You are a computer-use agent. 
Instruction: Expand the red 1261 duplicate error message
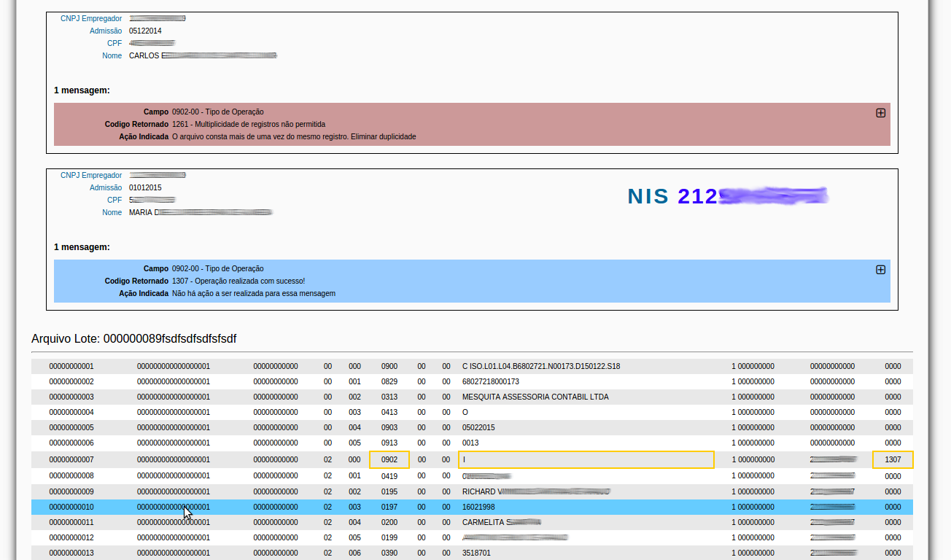click(x=880, y=113)
